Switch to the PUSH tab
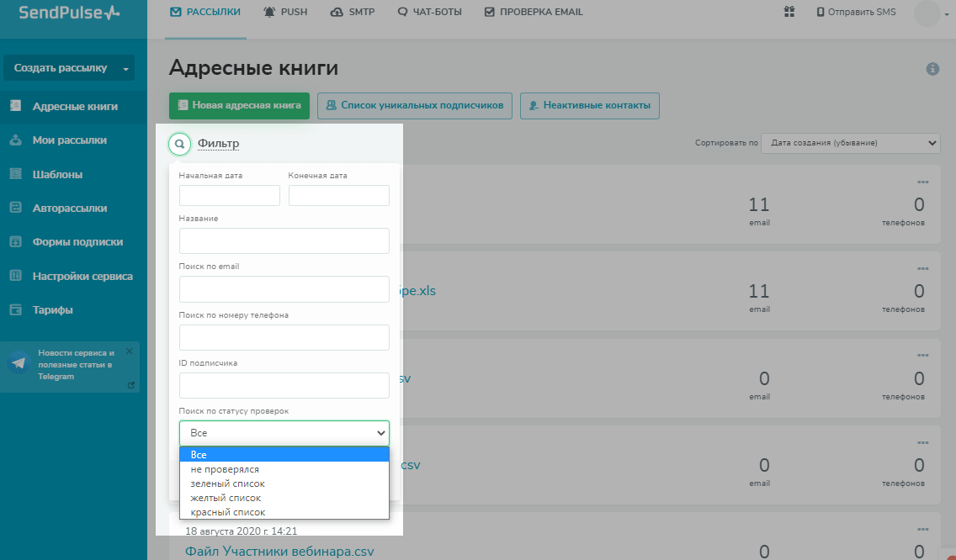This screenshot has height=560, width=956. [285, 12]
